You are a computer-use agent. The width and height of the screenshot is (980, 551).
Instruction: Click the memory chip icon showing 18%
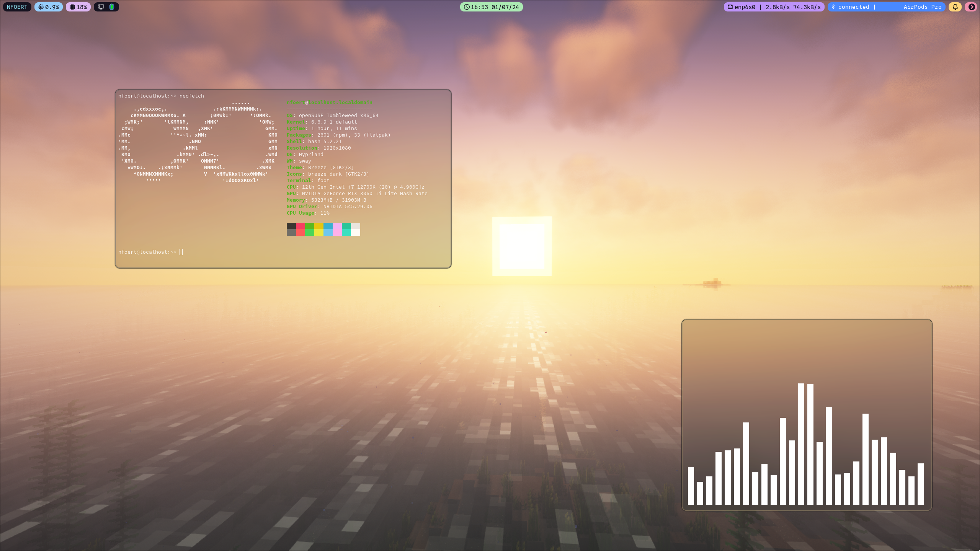(x=72, y=7)
